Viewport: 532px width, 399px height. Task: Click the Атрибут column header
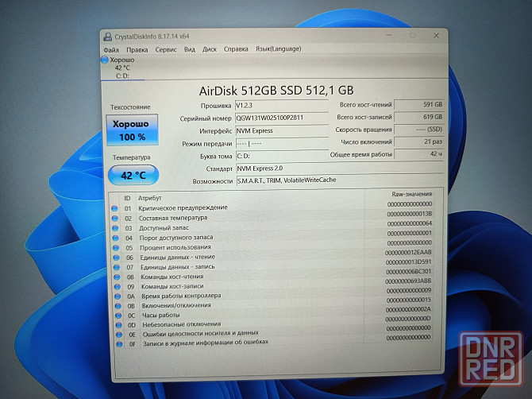149,198
